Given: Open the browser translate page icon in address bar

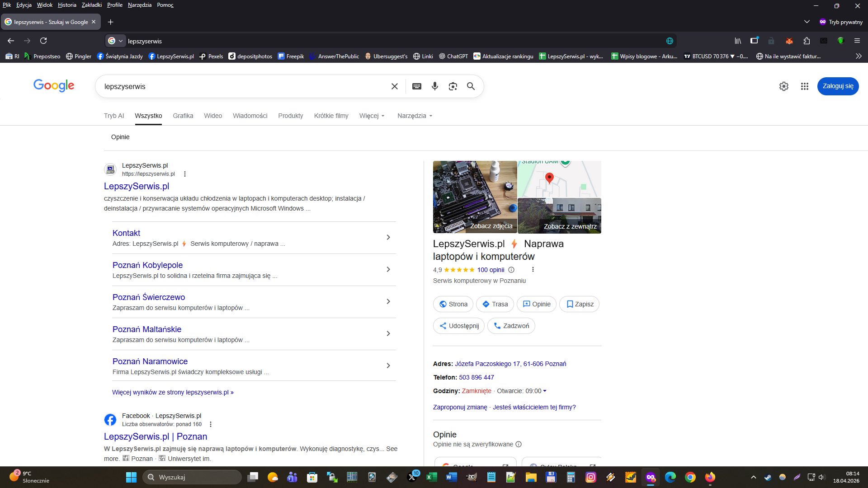Looking at the screenshot, I should coord(670,41).
